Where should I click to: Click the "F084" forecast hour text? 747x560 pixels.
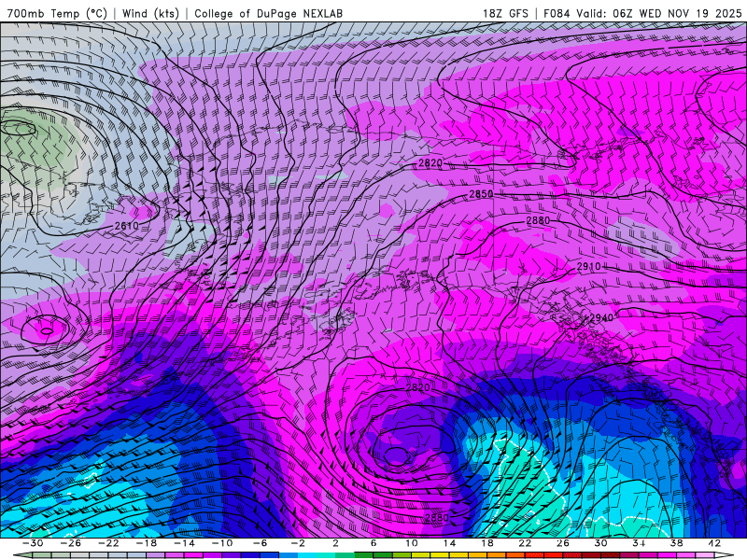[x=556, y=13]
